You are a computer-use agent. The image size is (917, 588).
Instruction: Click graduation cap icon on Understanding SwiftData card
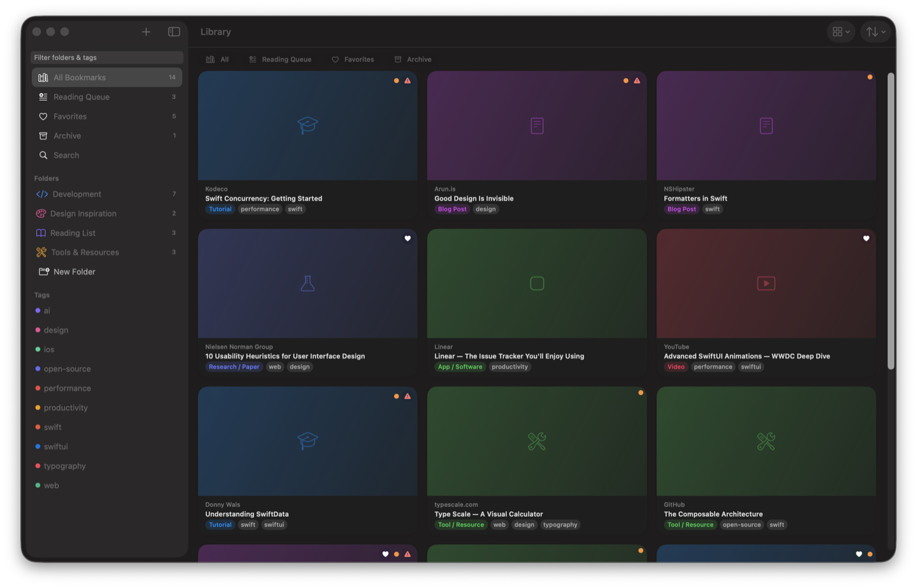pos(308,440)
